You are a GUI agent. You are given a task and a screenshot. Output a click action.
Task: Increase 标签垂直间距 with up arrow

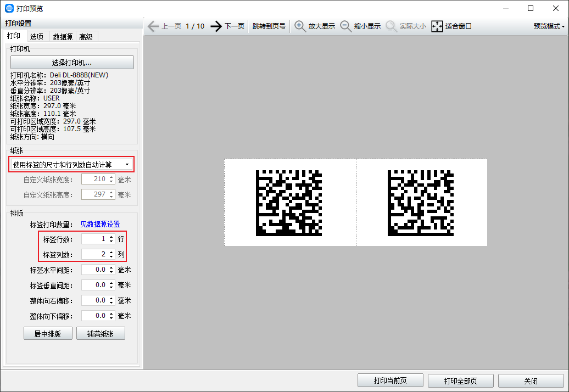tap(111, 283)
